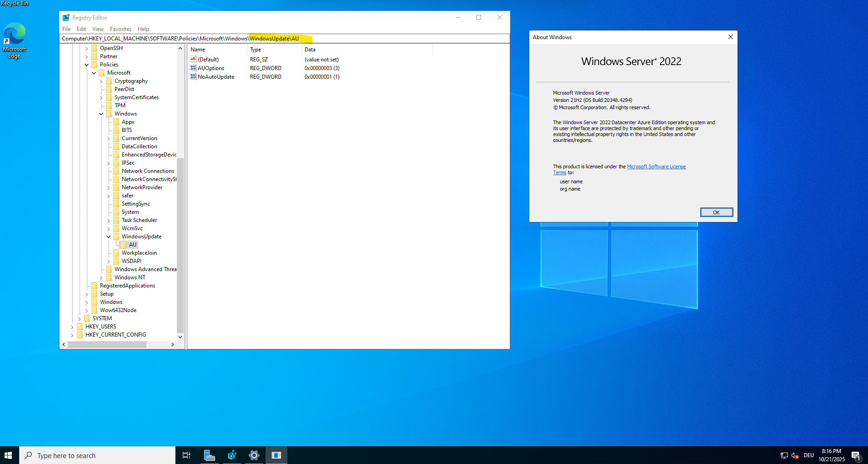The height and width of the screenshot is (464, 868).
Task: Expand the CurrentVersion registry key
Action: tap(109, 138)
